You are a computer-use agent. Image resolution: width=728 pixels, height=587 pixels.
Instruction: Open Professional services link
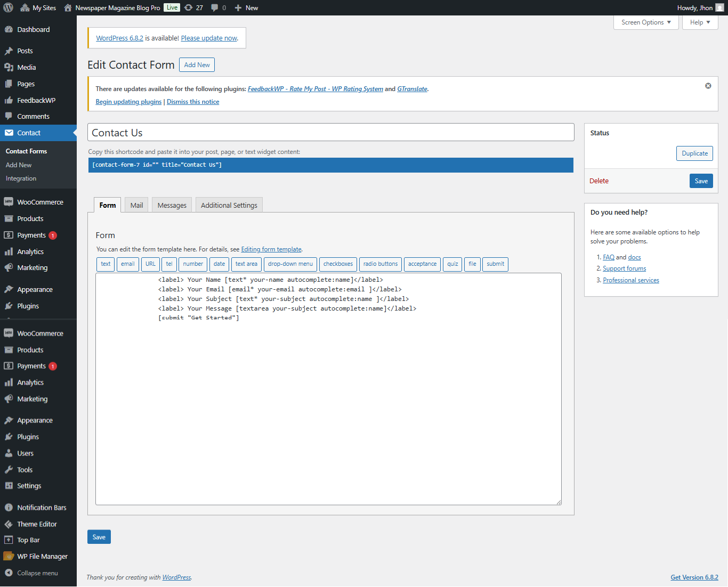[x=631, y=280]
